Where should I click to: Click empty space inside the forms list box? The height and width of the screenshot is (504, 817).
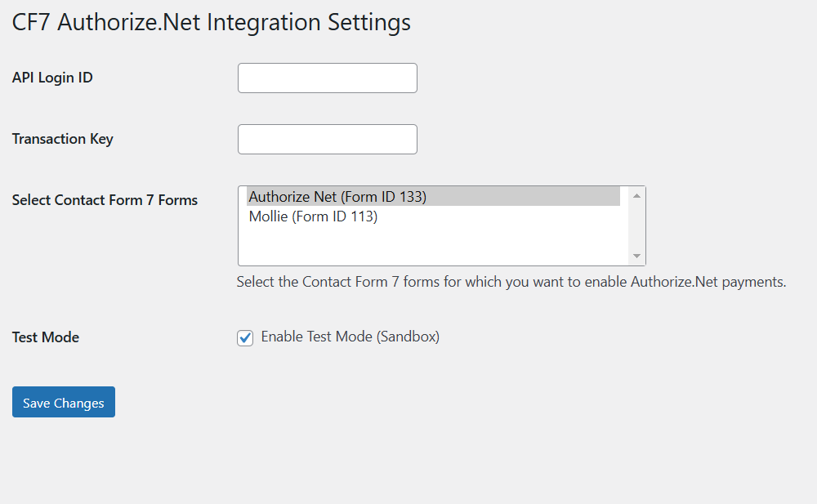(x=433, y=245)
